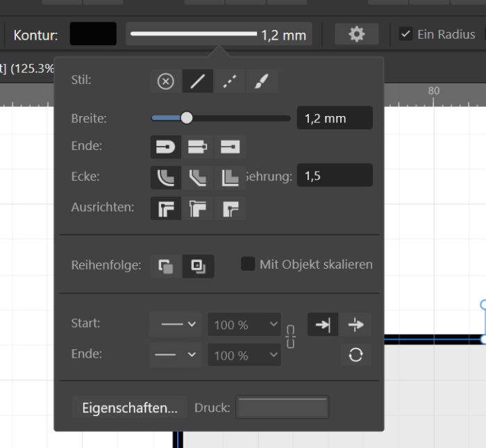Set Ecke to bevel join
The image size is (486, 448).
pyautogui.click(x=198, y=178)
